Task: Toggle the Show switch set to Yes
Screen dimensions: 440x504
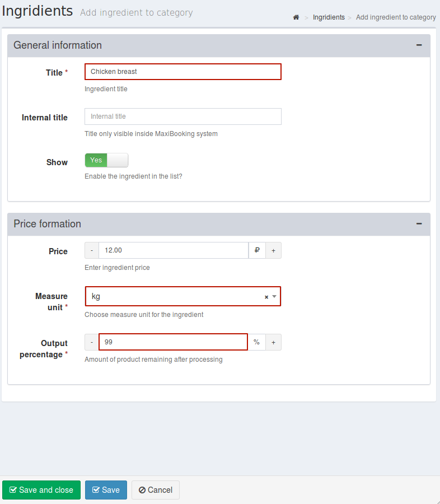Action: pyautogui.click(x=106, y=160)
